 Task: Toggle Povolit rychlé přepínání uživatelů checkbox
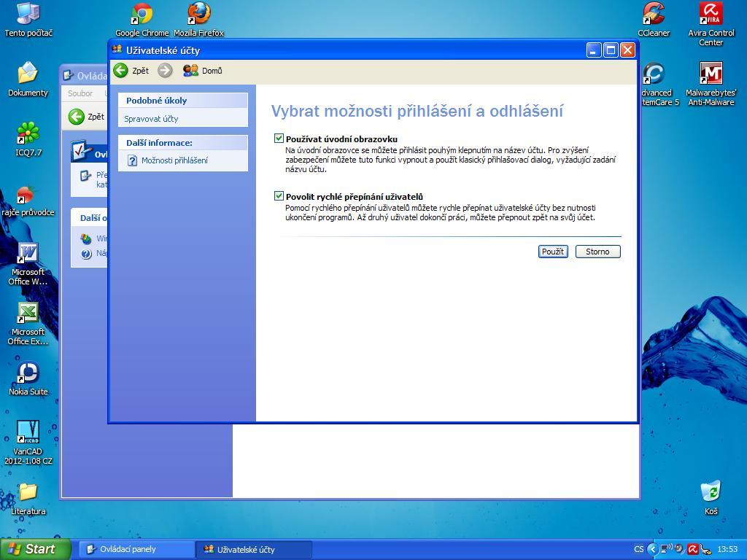[279, 195]
